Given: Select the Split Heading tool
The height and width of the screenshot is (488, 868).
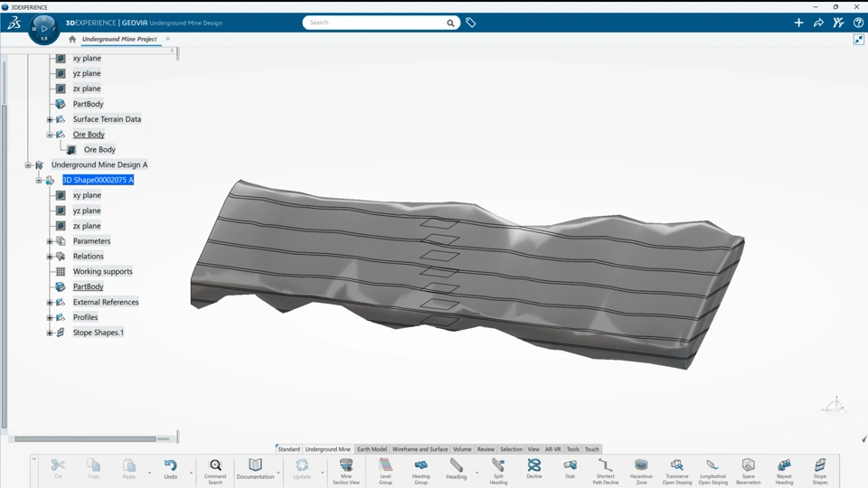Looking at the screenshot, I should click(x=498, y=472).
